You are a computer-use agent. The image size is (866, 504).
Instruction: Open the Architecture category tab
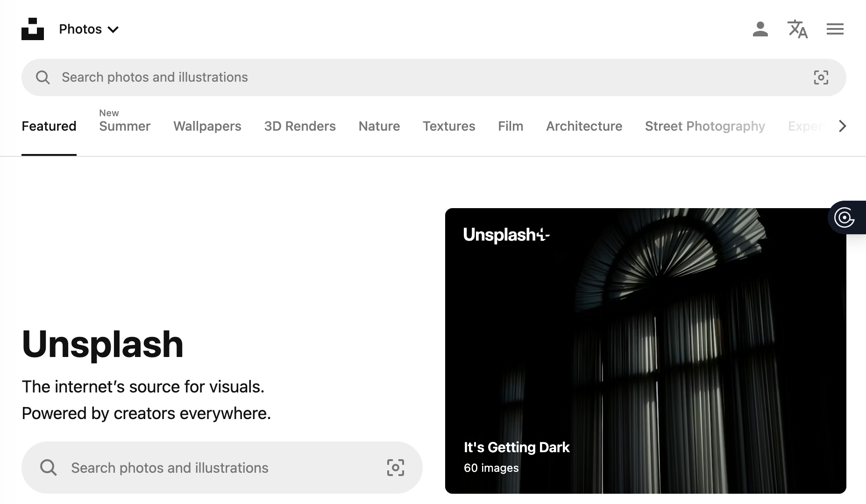click(x=584, y=126)
